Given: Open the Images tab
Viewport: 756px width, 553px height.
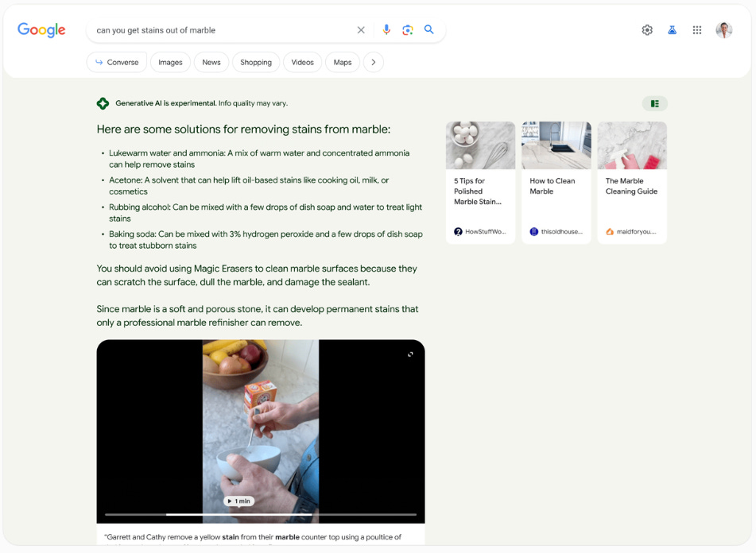Looking at the screenshot, I should [170, 62].
